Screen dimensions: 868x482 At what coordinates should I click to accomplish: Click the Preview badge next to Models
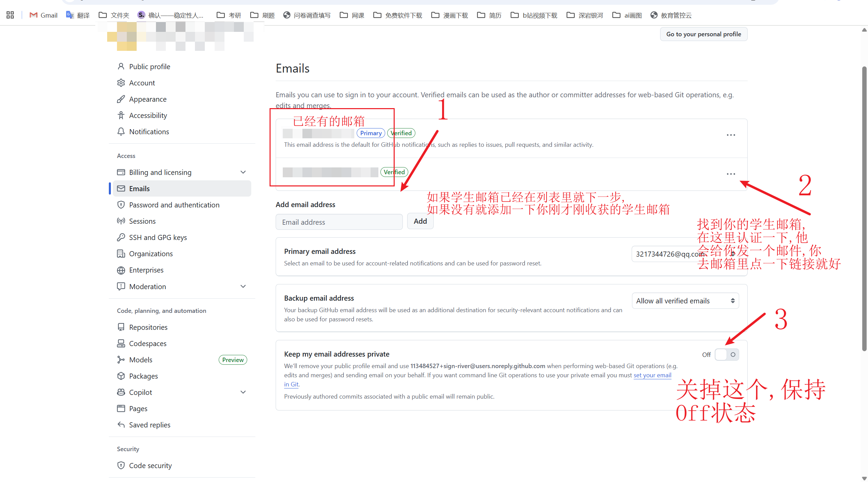pos(233,360)
